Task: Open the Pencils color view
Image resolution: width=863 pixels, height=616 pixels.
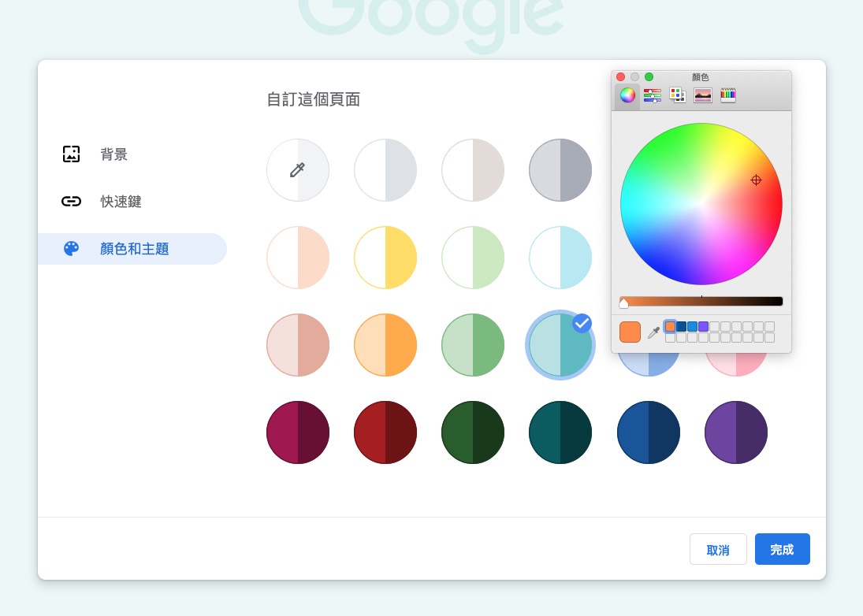Action: click(x=727, y=95)
